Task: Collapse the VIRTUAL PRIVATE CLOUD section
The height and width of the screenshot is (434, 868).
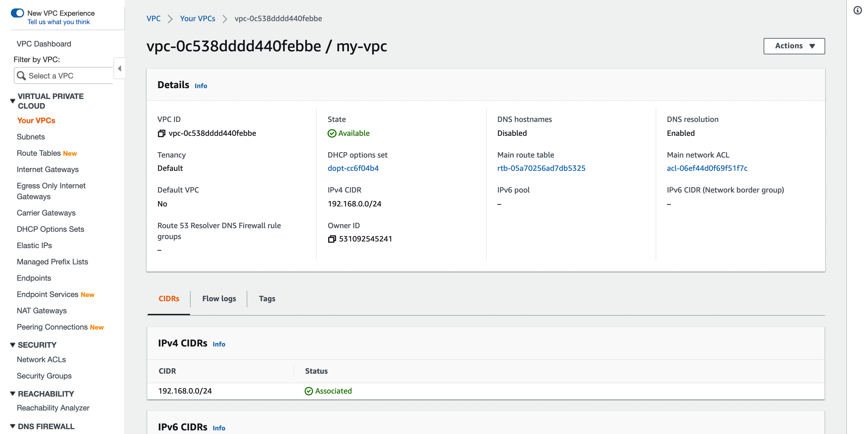Action: click(12, 101)
